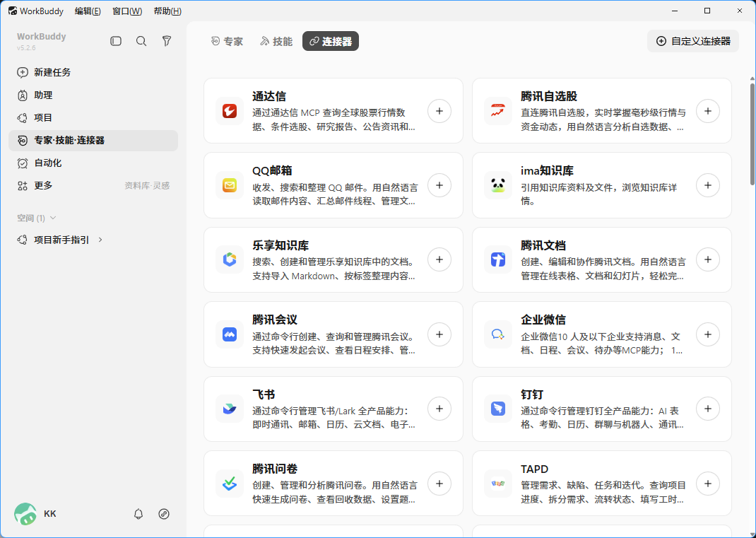Select the 连接器 tab
Viewport: 756px width, 538px height.
coord(331,42)
